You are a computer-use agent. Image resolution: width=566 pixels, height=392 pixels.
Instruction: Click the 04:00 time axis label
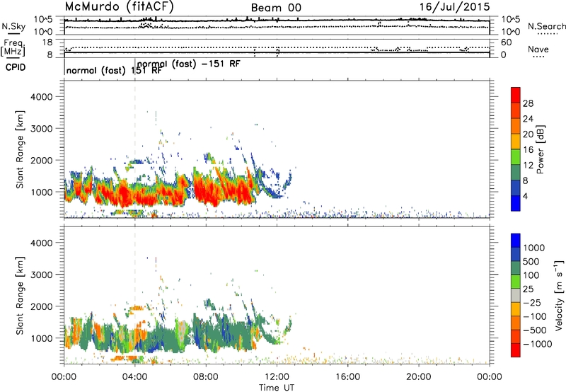coord(134,377)
